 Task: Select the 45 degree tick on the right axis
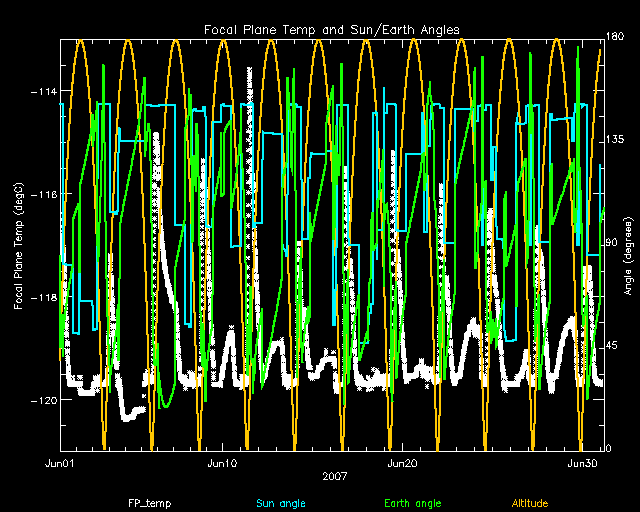click(613, 346)
